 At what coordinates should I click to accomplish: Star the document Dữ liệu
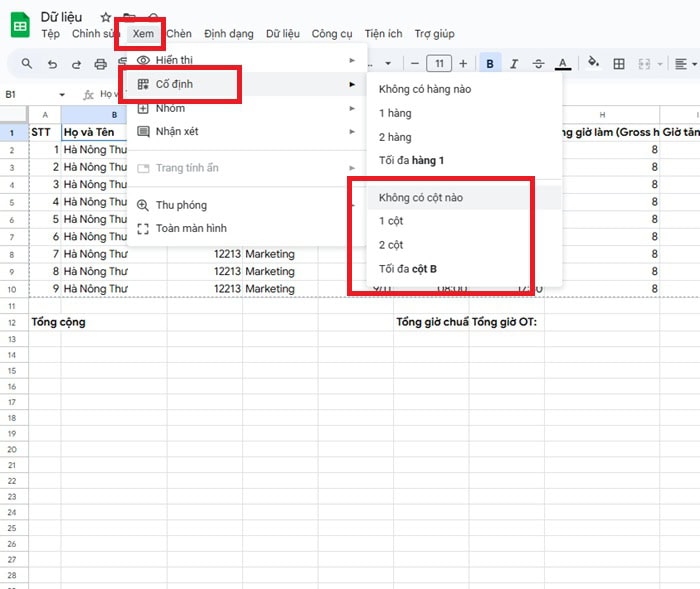click(106, 18)
